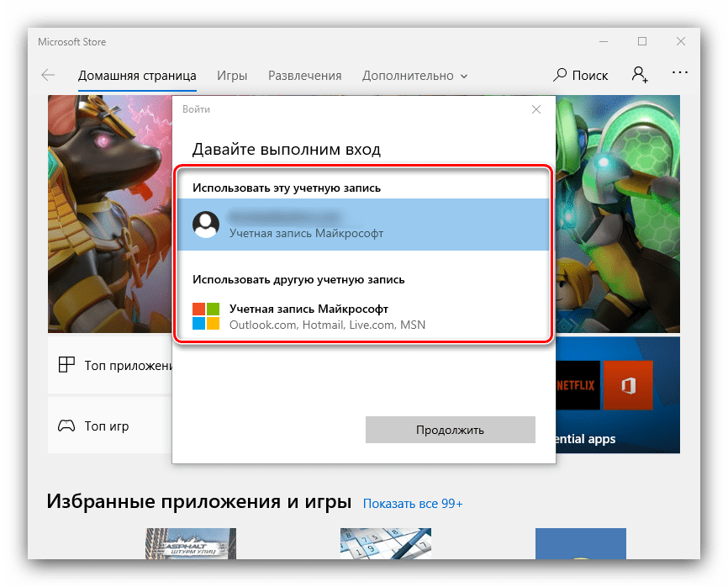728x587 pixels.
Task: Open the Показать все 99+ link
Action: pos(413,504)
